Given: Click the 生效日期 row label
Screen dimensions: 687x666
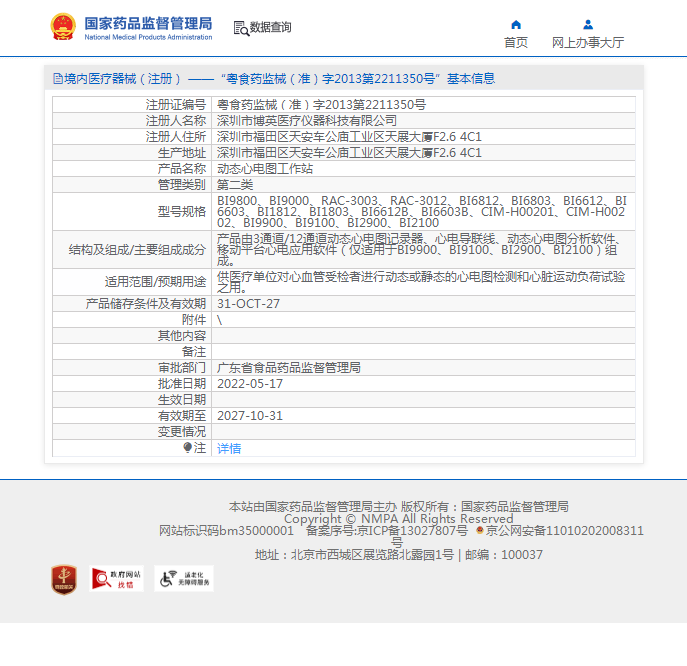Looking at the screenshot, I should tap(182, 400).
